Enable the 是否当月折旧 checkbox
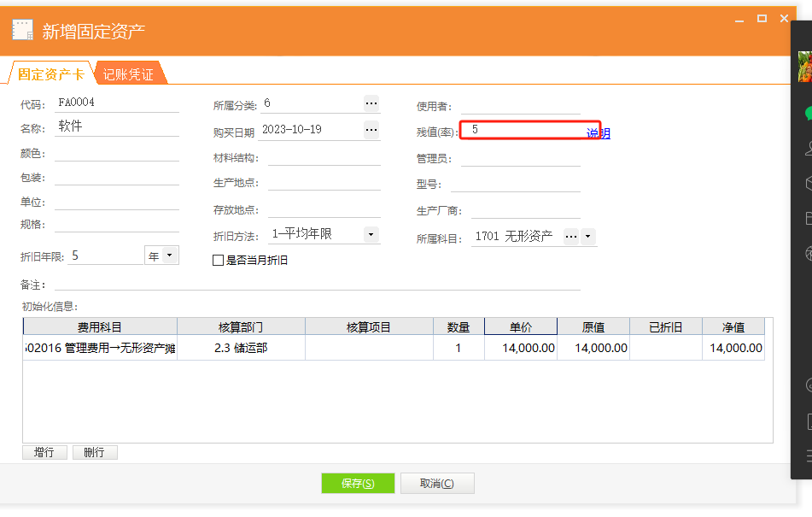Image resolution: width=812 pixels, height=517 pixels. [x=218, y=261]
